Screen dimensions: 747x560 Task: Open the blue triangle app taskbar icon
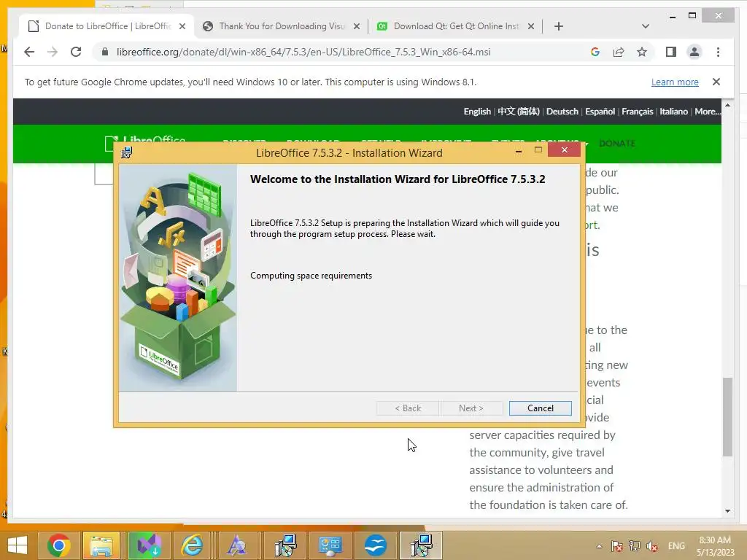pyautogui.click(x=237, y=545)
